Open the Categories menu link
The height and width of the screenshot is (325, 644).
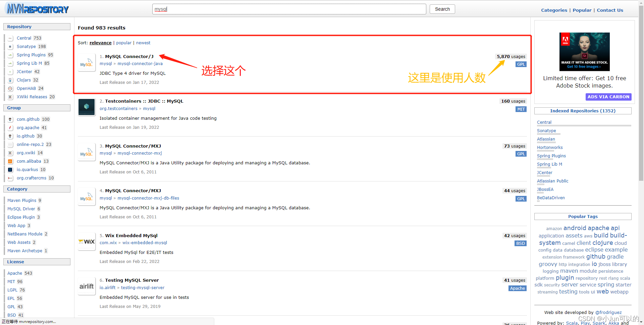pos(554,10)
